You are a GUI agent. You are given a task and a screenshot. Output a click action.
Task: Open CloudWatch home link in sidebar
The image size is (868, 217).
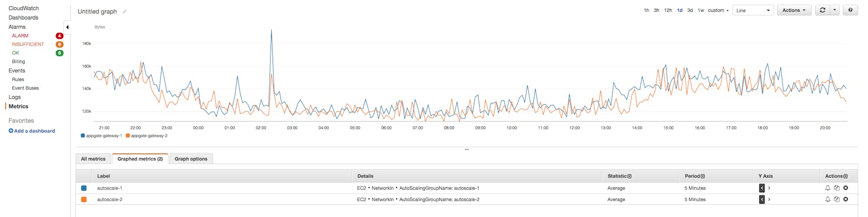24,8
